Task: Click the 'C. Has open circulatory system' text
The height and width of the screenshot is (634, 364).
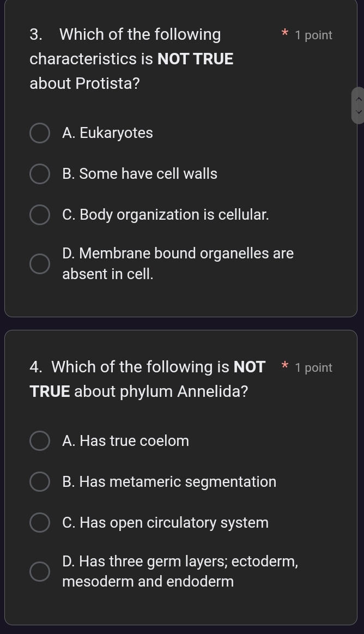Action: point(166,523)
